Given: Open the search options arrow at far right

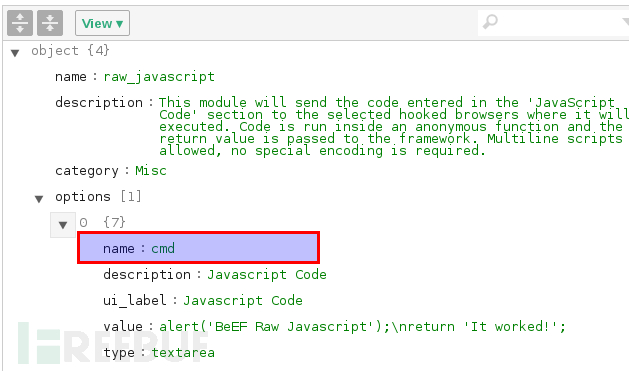Looking at the screenshot, I should [x=626, y=22].
